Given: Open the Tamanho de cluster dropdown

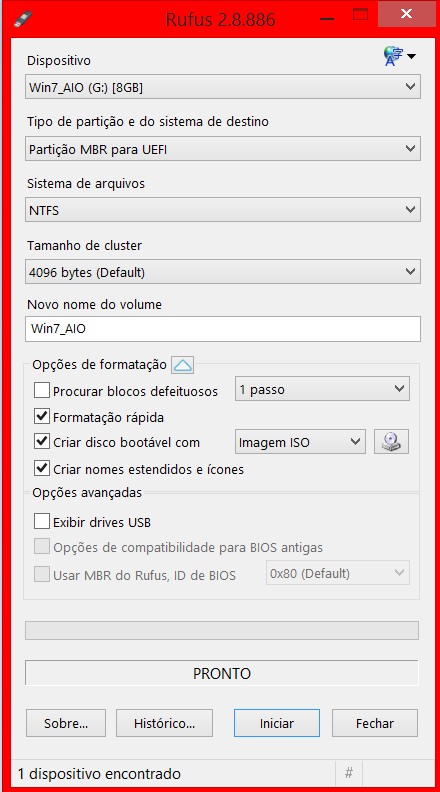Looking at the screenshot, I should (223, 272).
